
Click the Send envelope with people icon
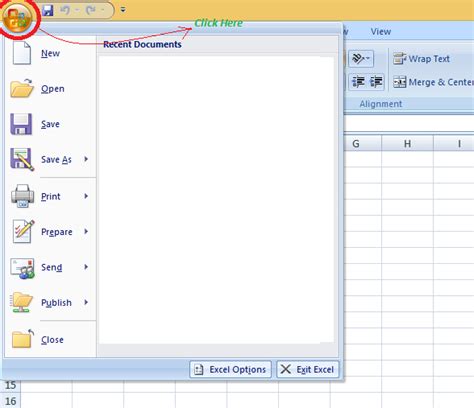pyautogui.click(x=22, y=268)
